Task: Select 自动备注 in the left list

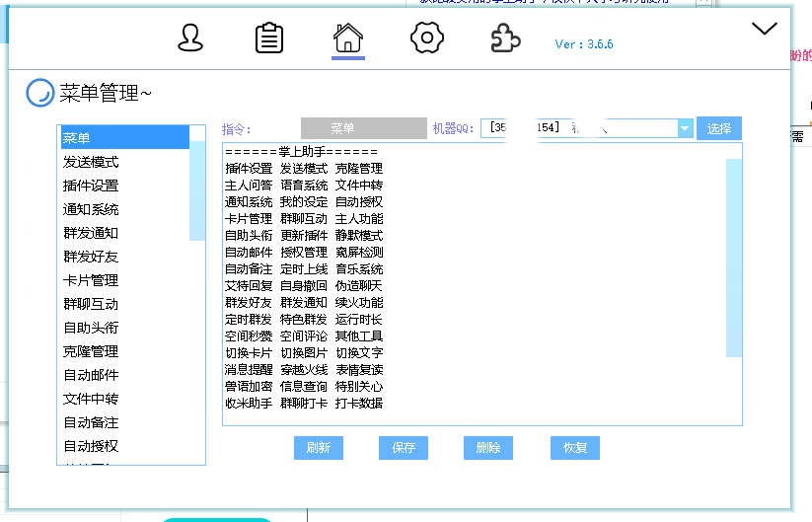Action: pyautogui.click(x=124, y=422)
